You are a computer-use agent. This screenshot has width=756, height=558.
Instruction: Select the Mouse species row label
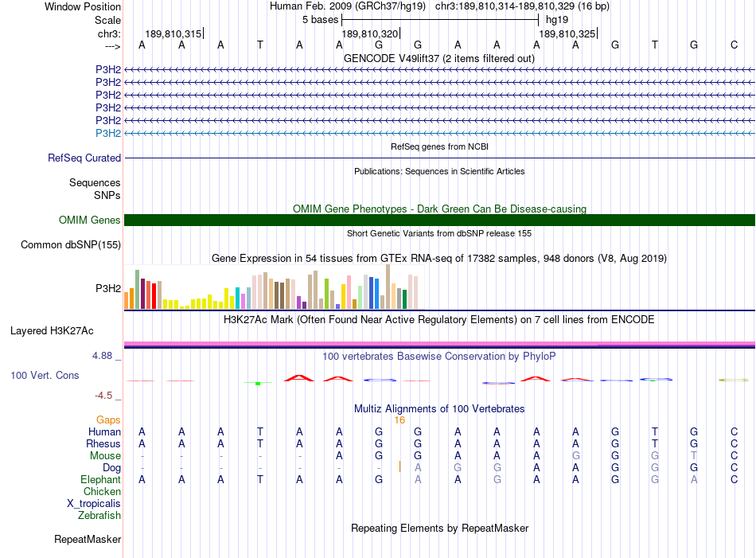click(x=105, y=456)
